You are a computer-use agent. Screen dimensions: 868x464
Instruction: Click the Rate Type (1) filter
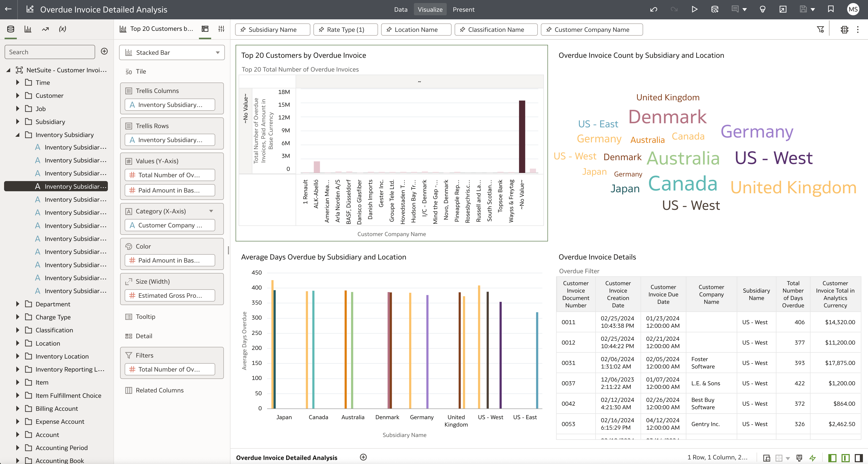pyautogui.click(x=345, y=30)
